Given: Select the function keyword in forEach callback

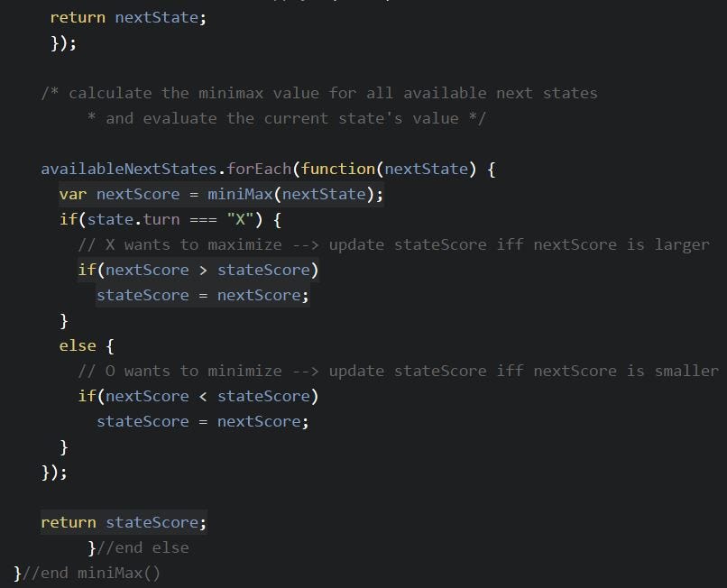Looking at the screenshot, I should click(x=338, y=169).
